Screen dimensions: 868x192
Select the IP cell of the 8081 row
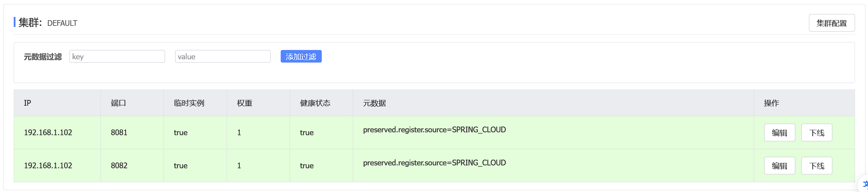pos(48,133)
